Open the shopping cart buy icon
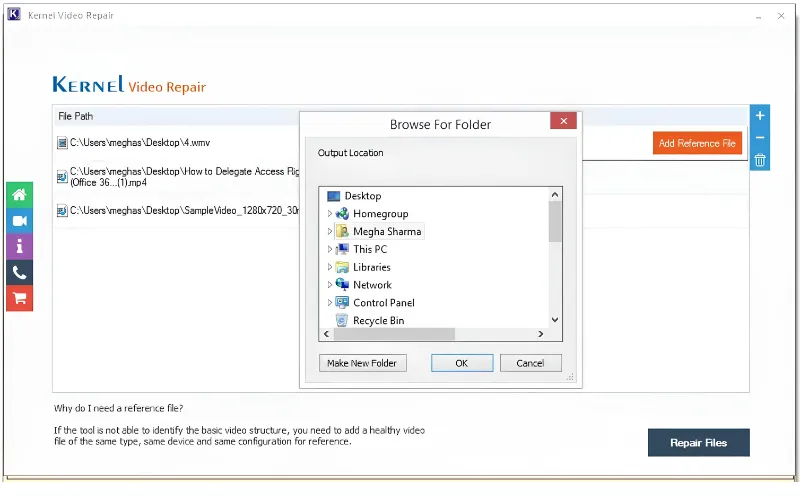 [19, 298]
